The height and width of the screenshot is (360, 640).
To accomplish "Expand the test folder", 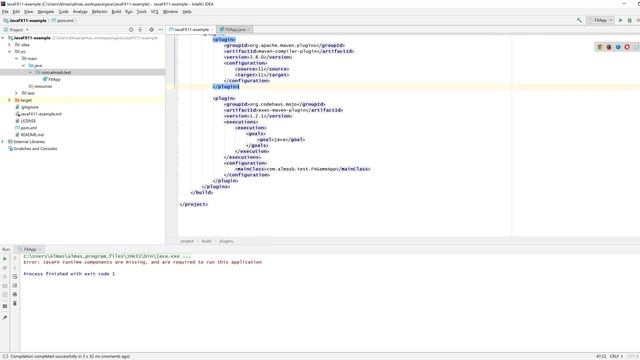I will tap(17, 93).
